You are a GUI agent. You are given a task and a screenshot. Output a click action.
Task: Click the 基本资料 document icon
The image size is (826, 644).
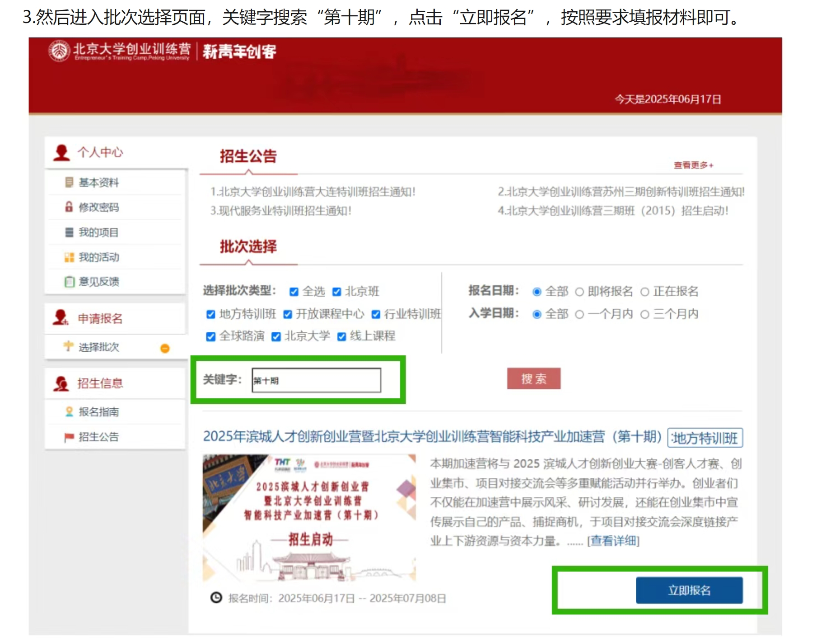(69, 182)
